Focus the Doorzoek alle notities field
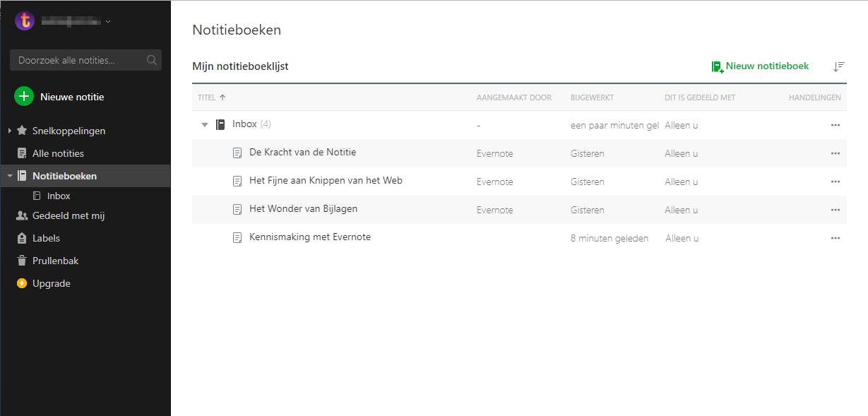Image resolution: width=868 pixels, height=416 pixels. pos(78,60)
